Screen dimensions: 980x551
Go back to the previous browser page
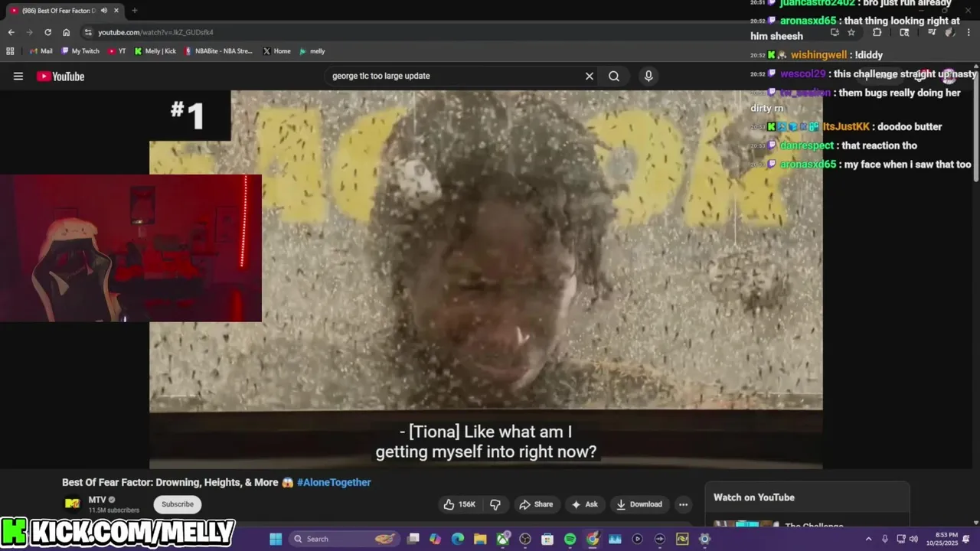tap(11, 32)
